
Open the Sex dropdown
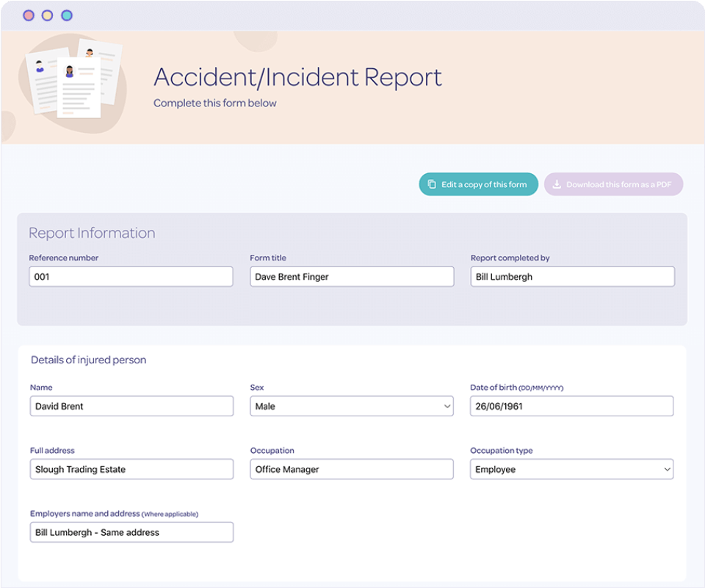click(352, 407)
